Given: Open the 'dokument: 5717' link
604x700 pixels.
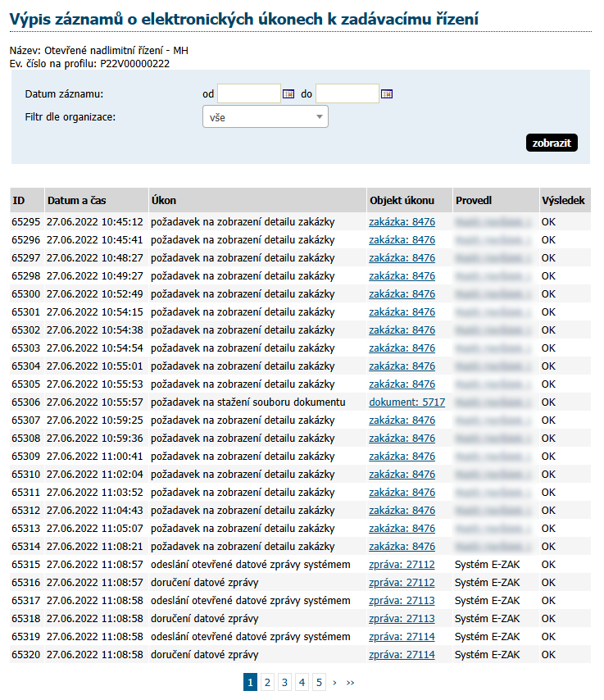Looking at the screenshot, I should (x=406, y=402).
